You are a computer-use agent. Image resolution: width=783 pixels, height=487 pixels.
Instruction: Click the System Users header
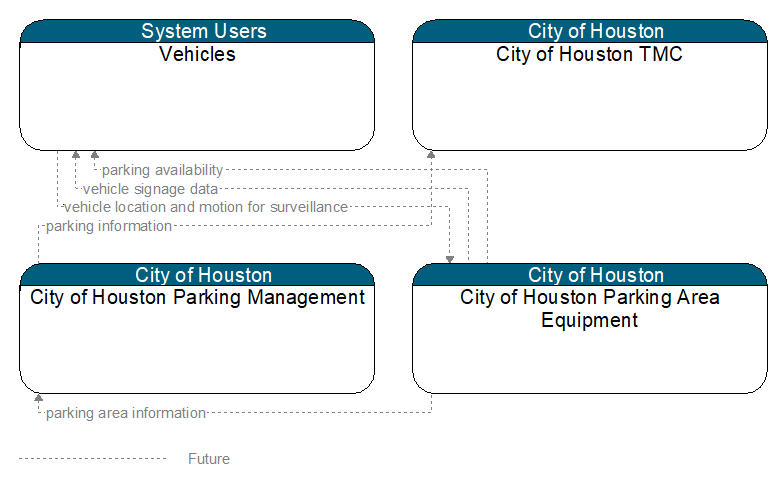pos(197,31)
